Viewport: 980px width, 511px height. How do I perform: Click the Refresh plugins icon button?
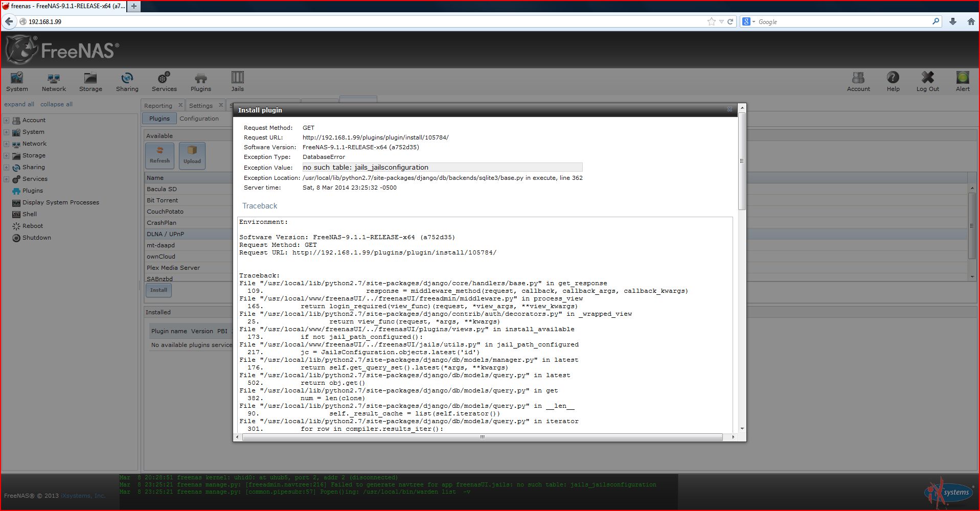tap(159, 155)
